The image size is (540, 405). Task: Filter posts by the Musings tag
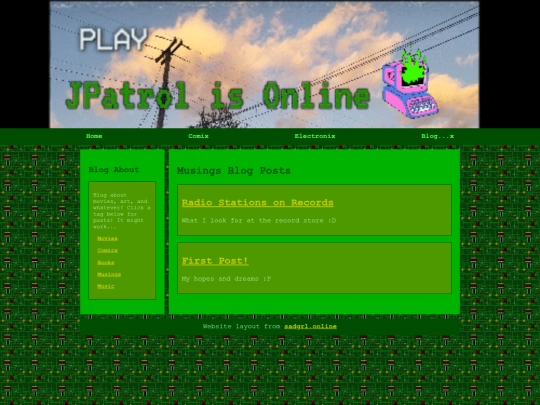coord(109,274)
